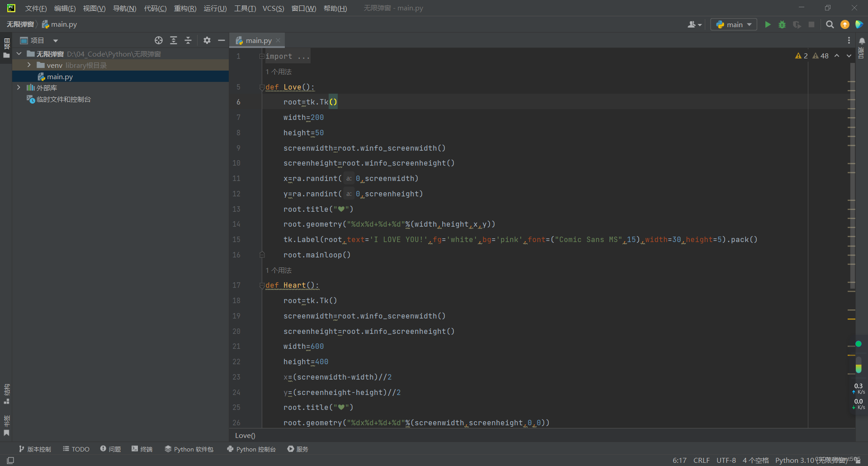
Task: Close the main.py editor tab
Action: tap(278, 40)
